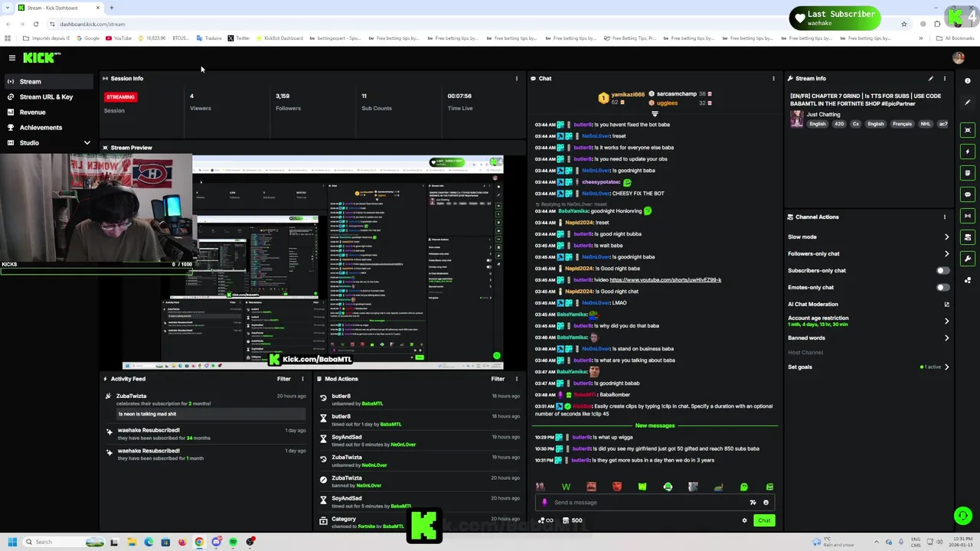Open Activity Feed three-dot menu
This screenshot has width=980, height=551.
[x=302, y=379]
